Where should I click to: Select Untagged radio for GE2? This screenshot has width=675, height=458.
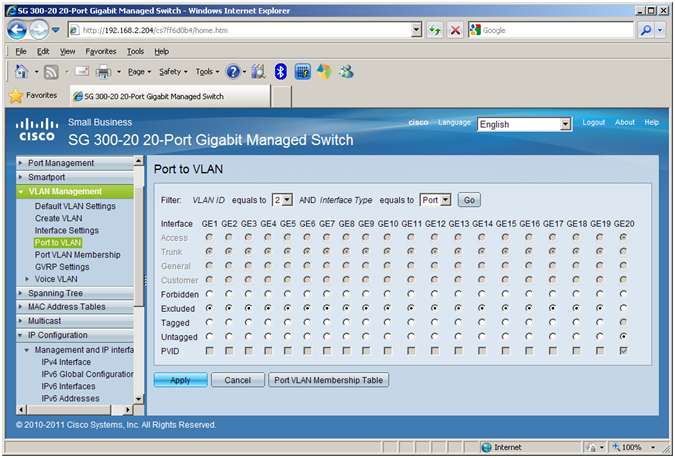point(229,337)
